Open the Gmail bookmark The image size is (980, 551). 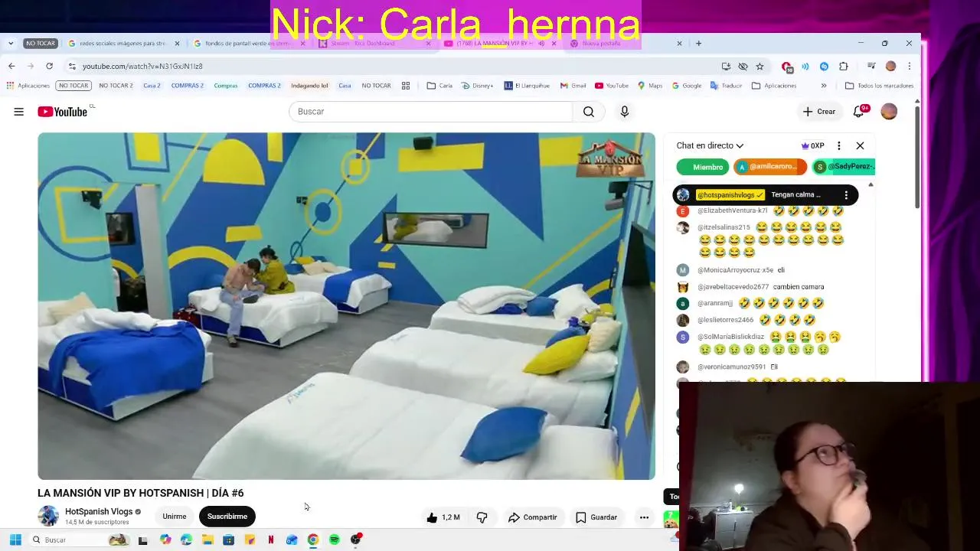[x=573, y=86]
